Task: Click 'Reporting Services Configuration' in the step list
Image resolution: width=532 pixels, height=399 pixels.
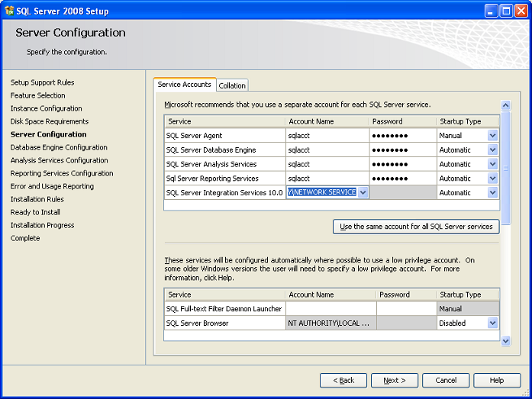Action: (62, 173)
